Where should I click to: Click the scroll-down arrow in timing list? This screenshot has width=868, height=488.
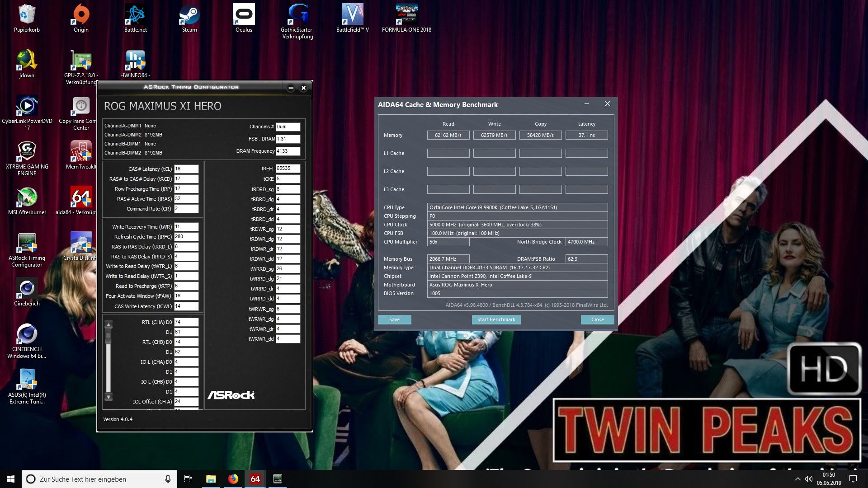(108, 397)
